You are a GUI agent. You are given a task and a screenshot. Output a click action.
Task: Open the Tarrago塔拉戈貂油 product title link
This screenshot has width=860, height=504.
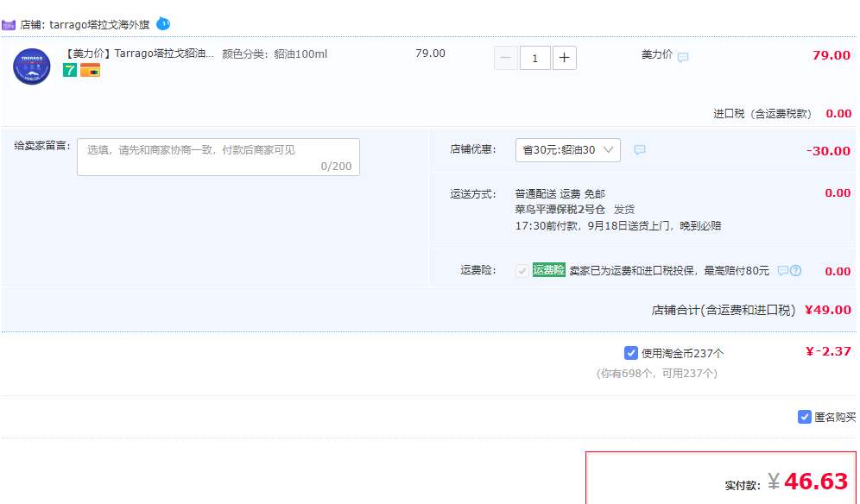[x=139, y=54]
